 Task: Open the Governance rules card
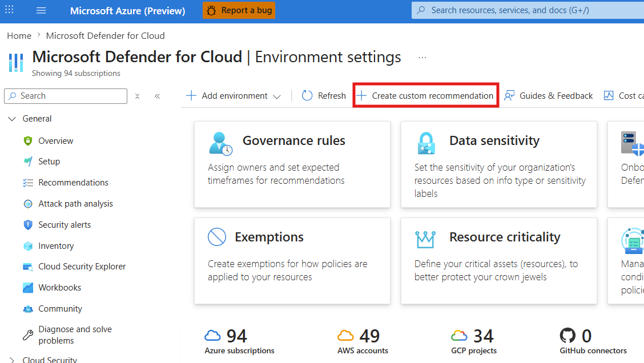pos(292,164)
